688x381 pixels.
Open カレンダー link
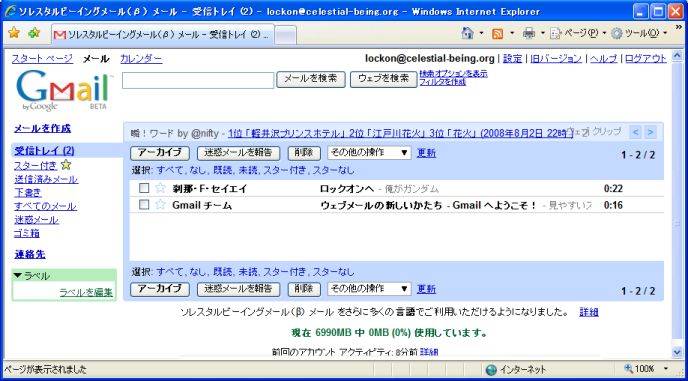tap(141, 58)
